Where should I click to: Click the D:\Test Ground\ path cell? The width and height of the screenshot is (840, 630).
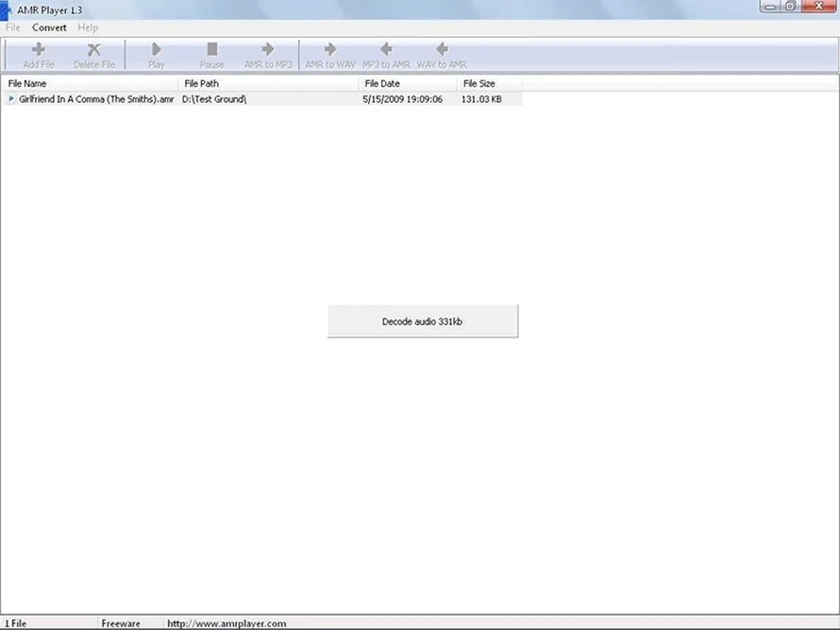[x=214, y=99]
